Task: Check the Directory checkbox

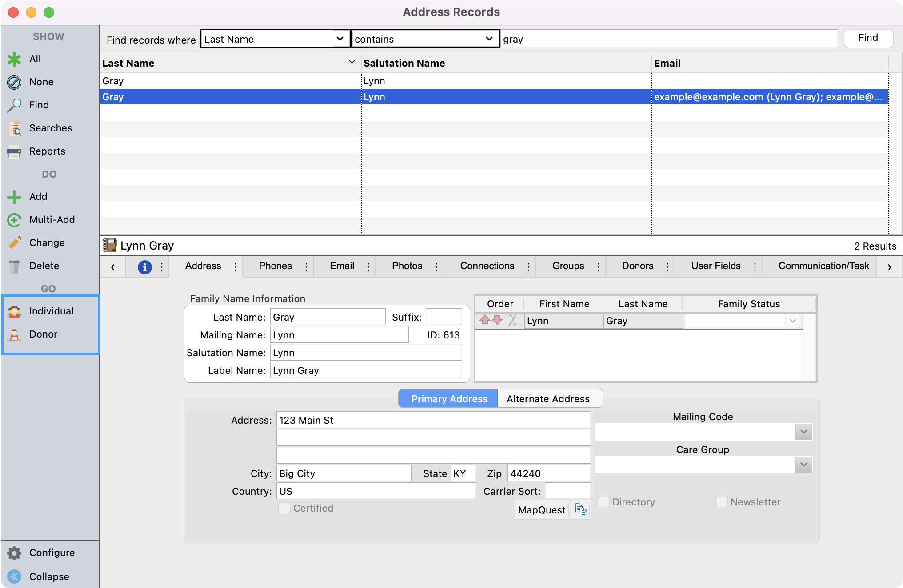Action: pos(603,502)
